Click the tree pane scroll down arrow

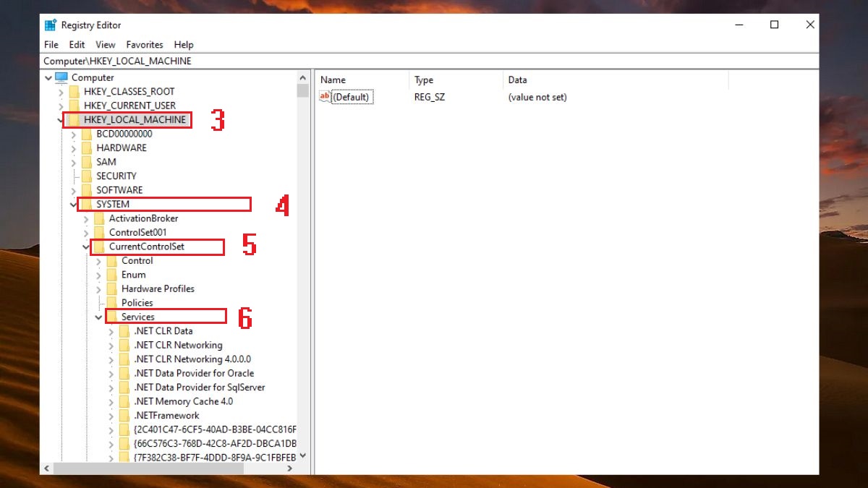click(302, 456)
